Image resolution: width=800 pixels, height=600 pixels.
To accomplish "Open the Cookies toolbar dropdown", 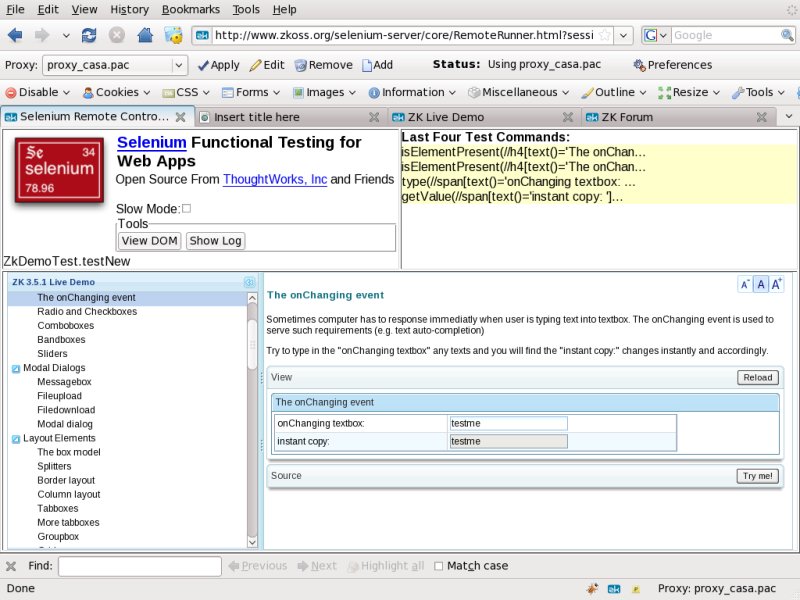I will [117, 92].
